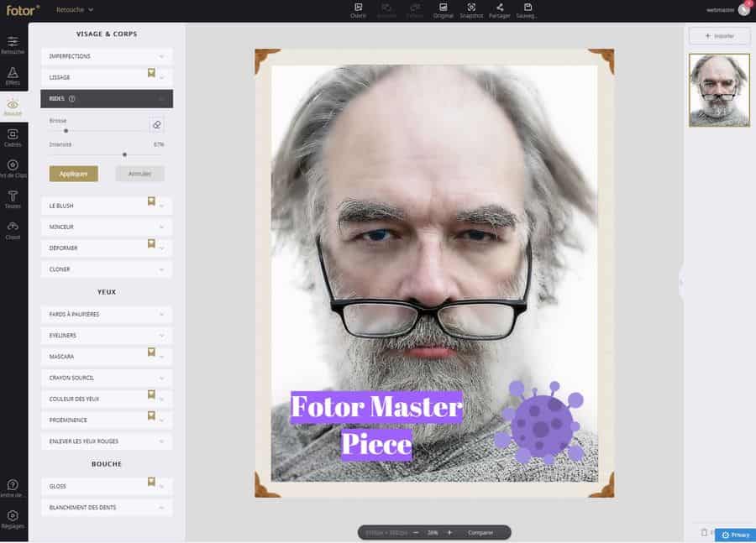Open Réglages settings at bottom left
Screen dimensions: 756x543
click(x=13, y=518)
